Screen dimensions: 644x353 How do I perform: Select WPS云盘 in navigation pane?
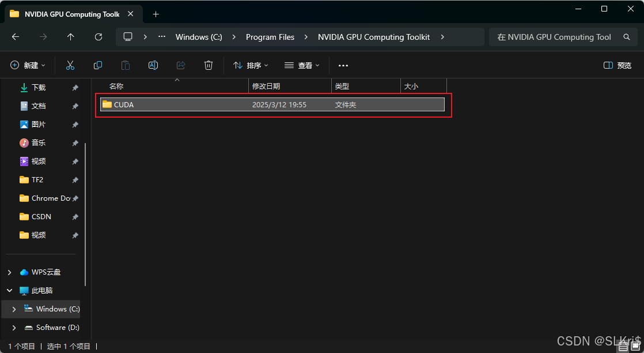[46, 272]
